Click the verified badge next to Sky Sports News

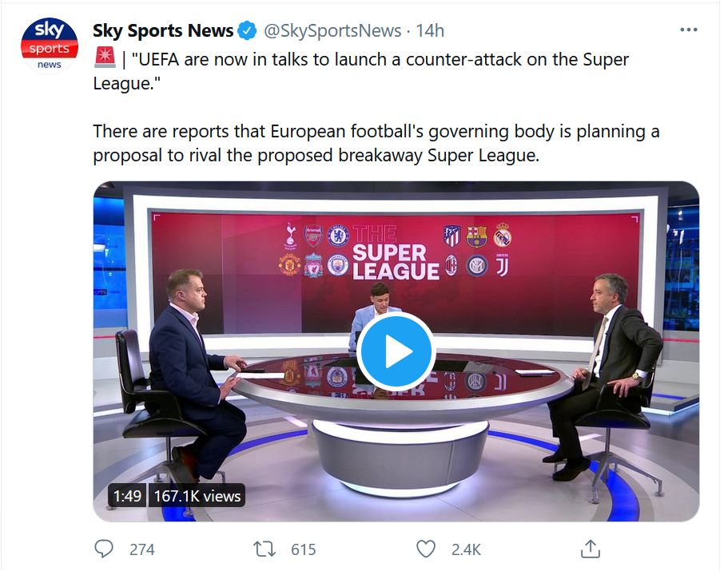[x=245, y=30]
